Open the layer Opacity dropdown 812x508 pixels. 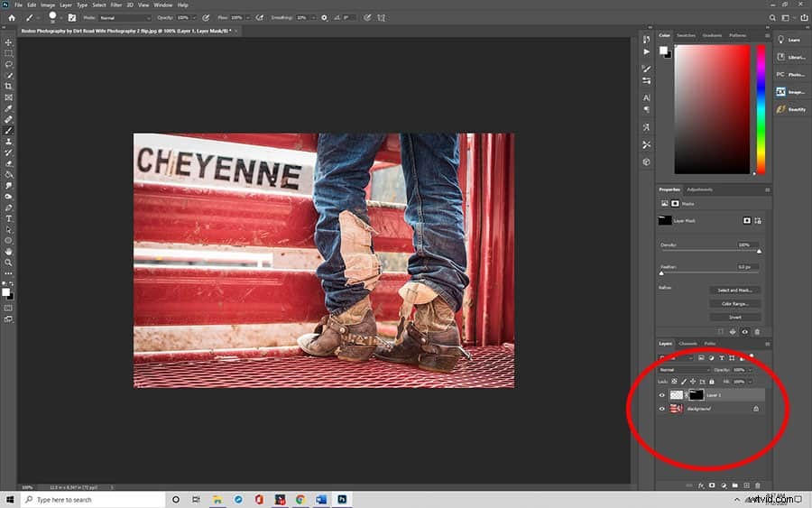pos(750,370)
